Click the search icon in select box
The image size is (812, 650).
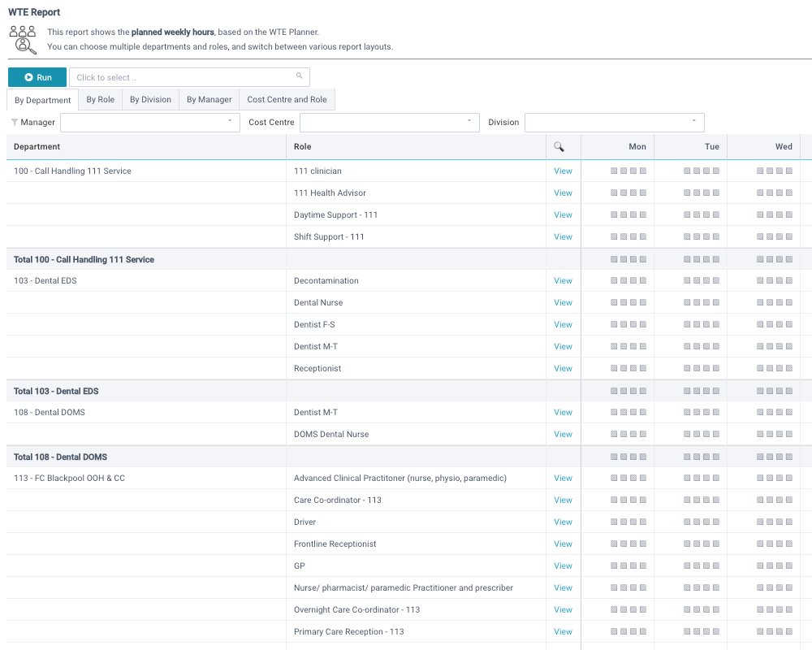[299, 76]
